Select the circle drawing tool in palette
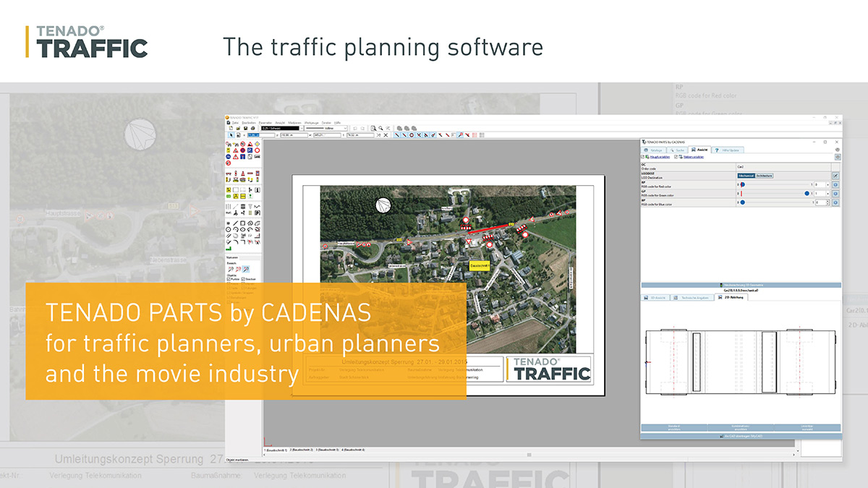This screenshot has width=868, height=488. (x=228, y=229)
